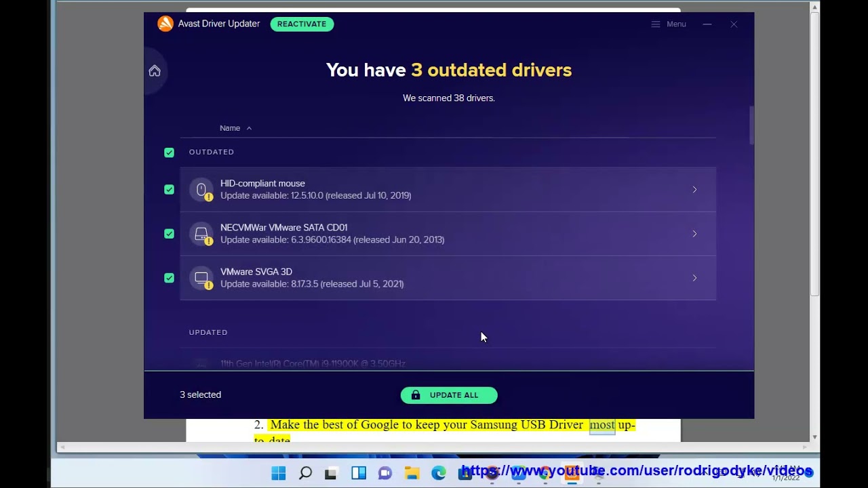Open File Explorer from the taskbar
The width and height of the screenshot is (868, 488).
[412, 473]
